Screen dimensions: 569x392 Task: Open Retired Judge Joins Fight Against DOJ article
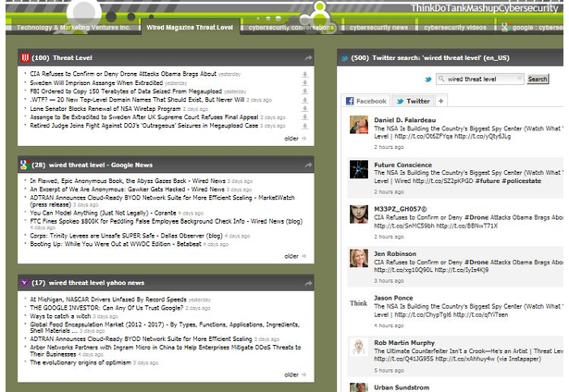point(143,126)
